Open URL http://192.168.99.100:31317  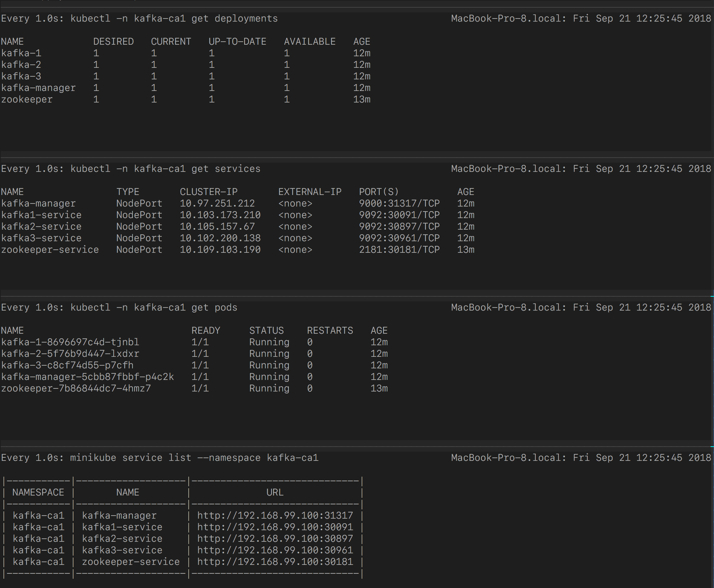(275, 516)
